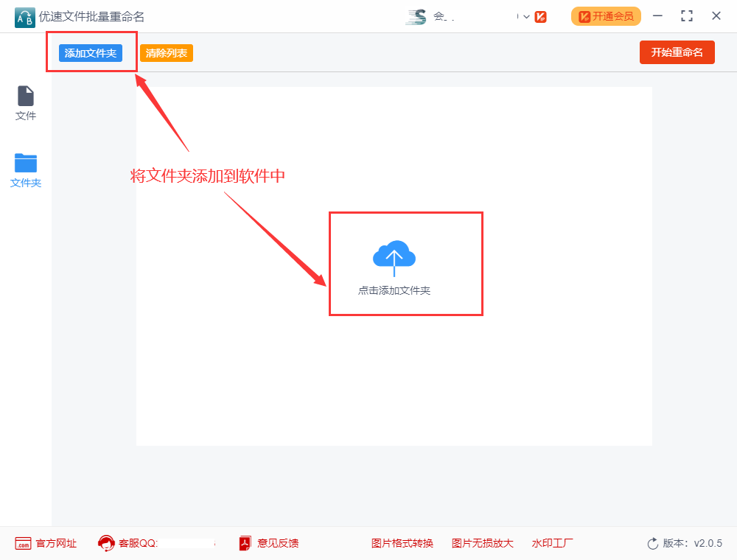Click the app logo in title bar
The width and height of the screenshot is (737, 560).
pos(24,16)
